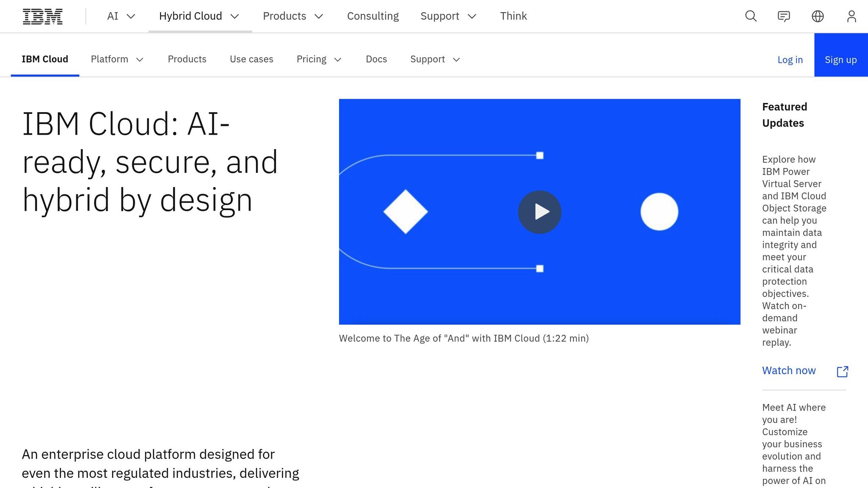Open the chat icon in header
The height and width of the screenshot is (488, 868).
784,16
